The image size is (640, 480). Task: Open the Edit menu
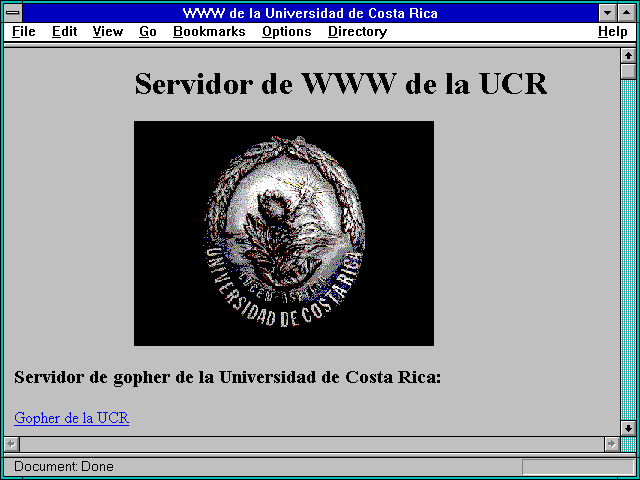tap(64, 32)
